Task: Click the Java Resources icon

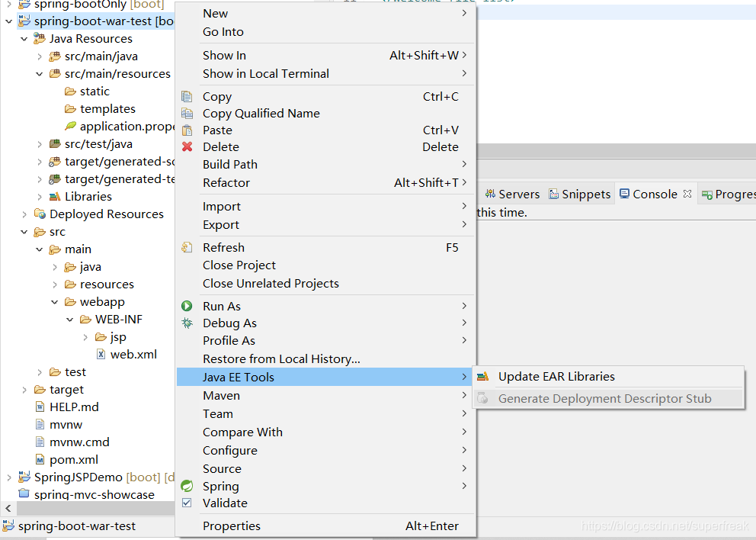Action: [40, 39]
